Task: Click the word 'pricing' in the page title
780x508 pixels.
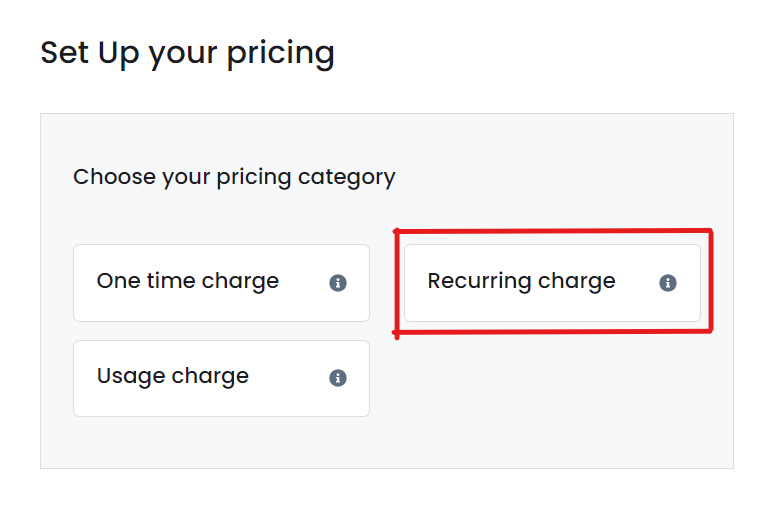Action: click(x=281, y=55)
